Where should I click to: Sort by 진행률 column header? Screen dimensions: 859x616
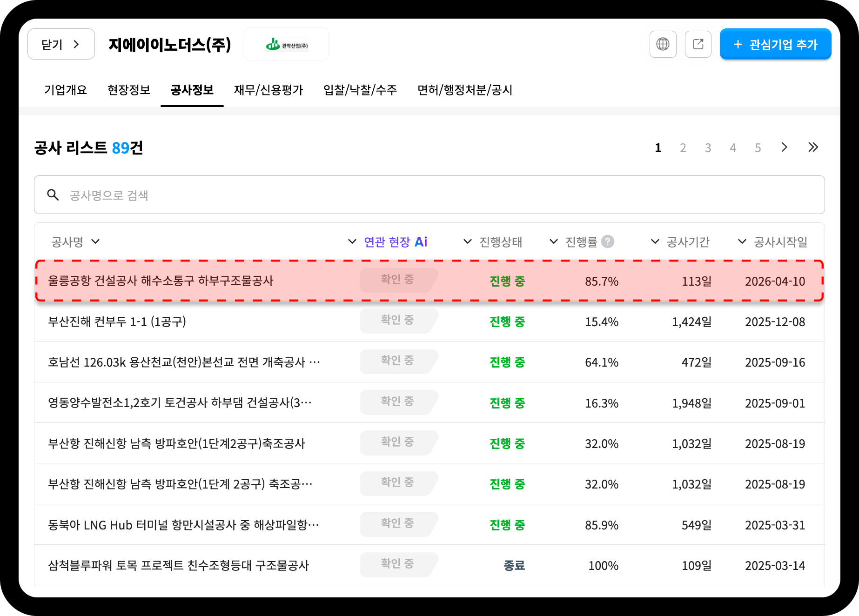click(573, 242)
